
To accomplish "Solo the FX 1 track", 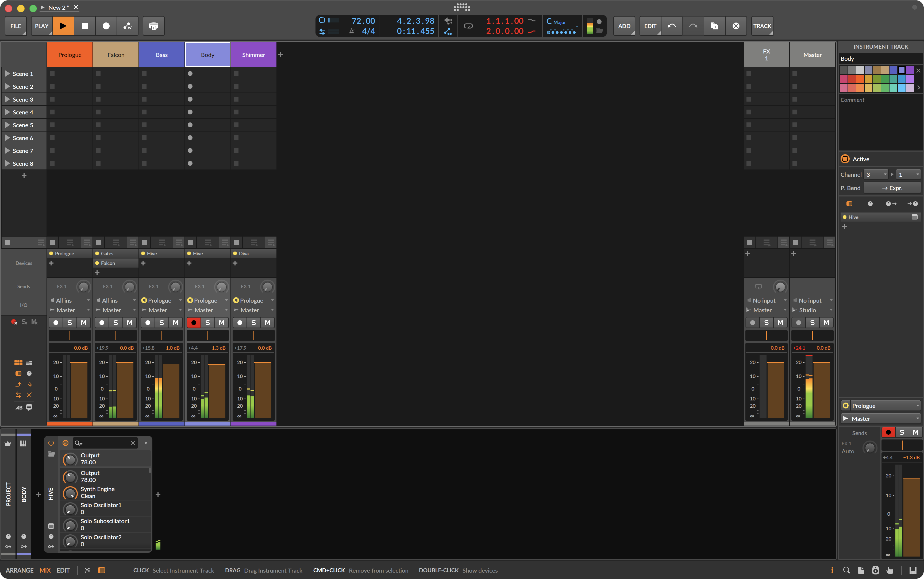I will click(766, 323).
